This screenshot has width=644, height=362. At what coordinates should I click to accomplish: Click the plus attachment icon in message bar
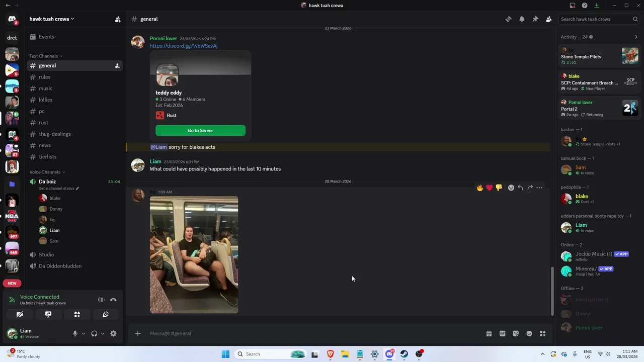137,333
